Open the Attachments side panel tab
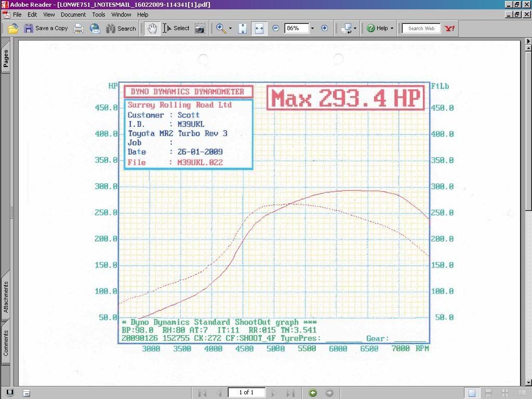The height and width of the screenshot is (399, 532). coord(6,297)
